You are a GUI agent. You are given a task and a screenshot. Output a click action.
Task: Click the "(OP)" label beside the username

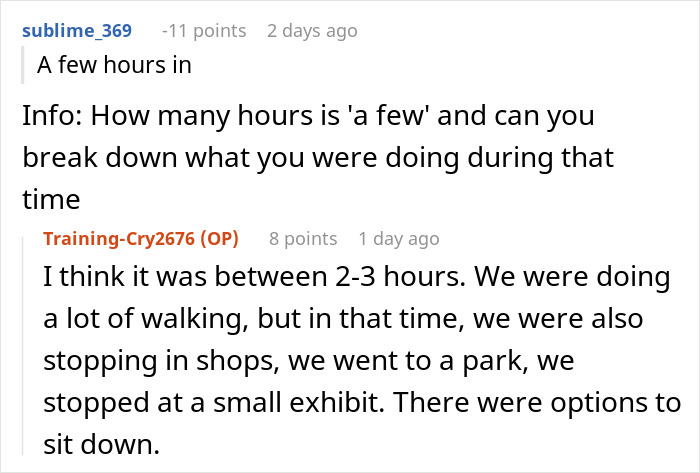[x=227, y=239]
